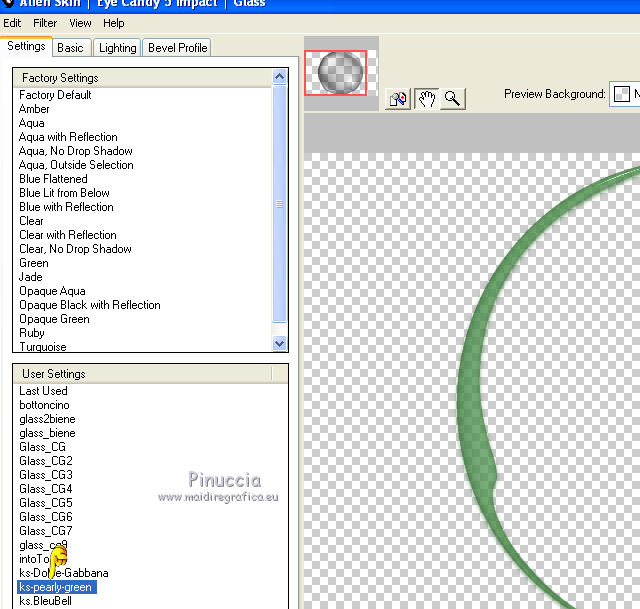This screenshot has width=640, height=609.
Task: Select Glass_CG4 user setting
Action: 46,489
